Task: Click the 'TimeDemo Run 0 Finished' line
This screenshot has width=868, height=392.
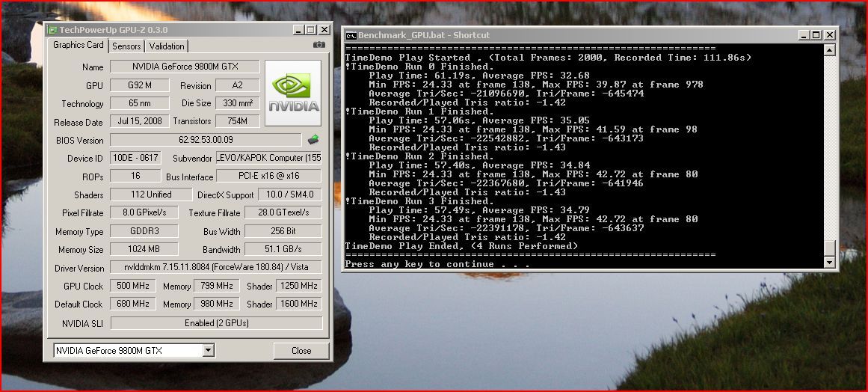Action: point(419,67)
